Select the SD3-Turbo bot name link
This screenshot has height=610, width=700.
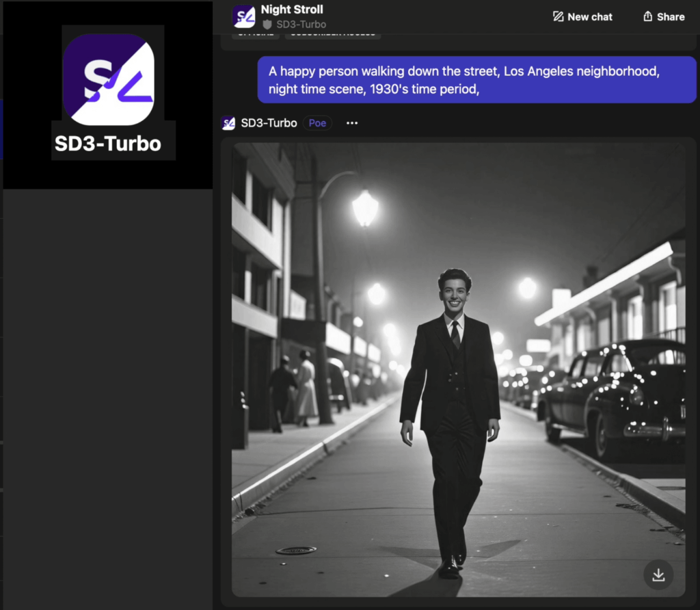pyautogui.click(x=268, y=123)
